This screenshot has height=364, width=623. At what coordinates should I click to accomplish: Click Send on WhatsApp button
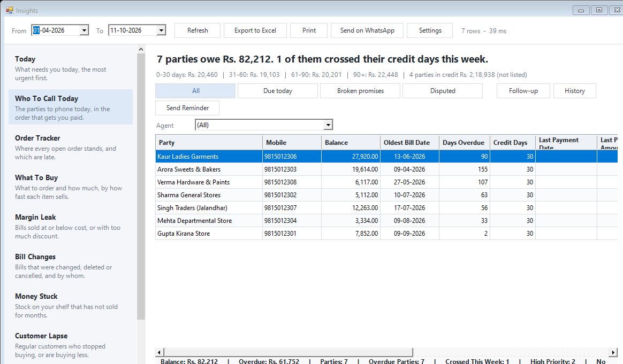click(x=367, y=30)
